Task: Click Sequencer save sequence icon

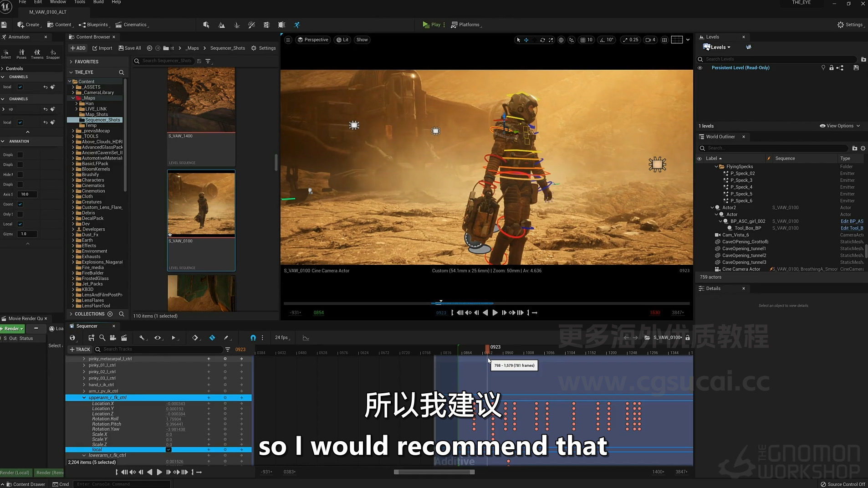Action: pyautogui.click(x=92, y=338)
